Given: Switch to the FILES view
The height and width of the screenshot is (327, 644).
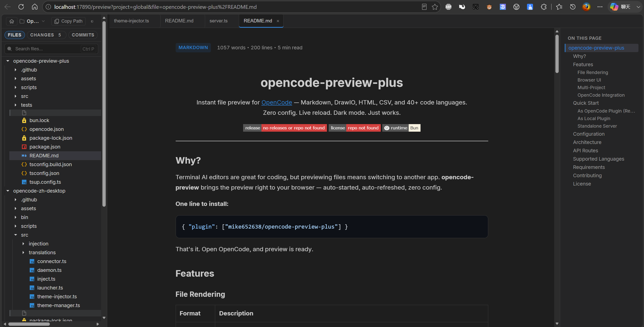Looking at the screenshot, I should click(15, 35).
